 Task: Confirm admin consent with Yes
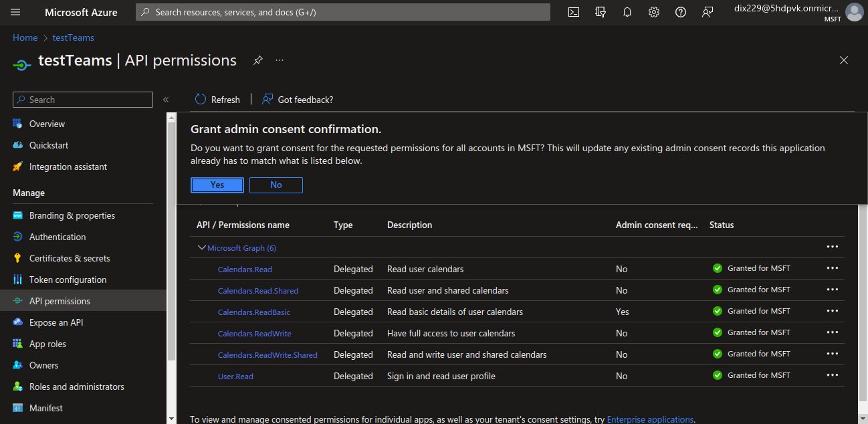pos(217,185)
